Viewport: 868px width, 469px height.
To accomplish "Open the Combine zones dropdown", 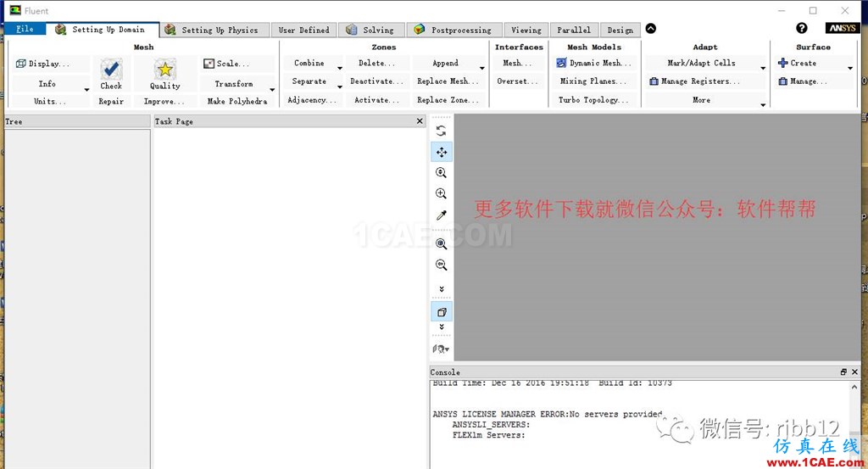I will (340, 69).
